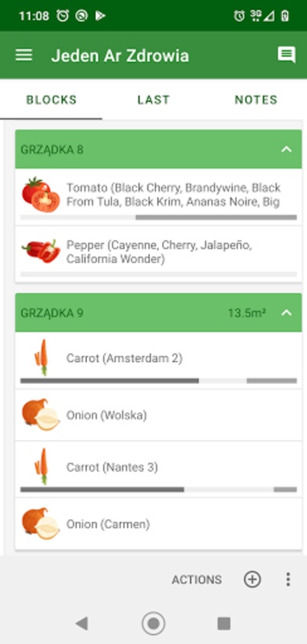This screenshot has width=307, height=644.
Task: Open the vertical three-dot overflow menu
Action: [x=288, y=579]
